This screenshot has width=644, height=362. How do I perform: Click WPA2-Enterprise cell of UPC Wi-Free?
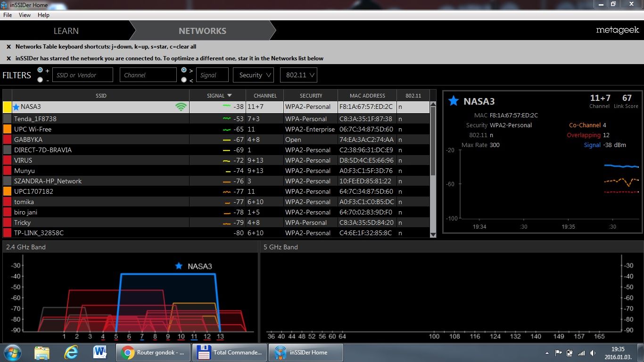310,129
